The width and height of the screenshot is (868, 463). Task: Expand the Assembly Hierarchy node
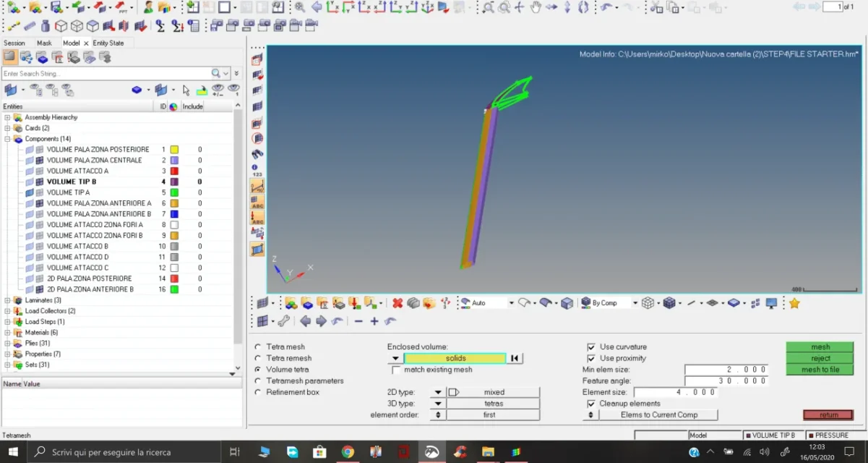(x=8, y=117)
